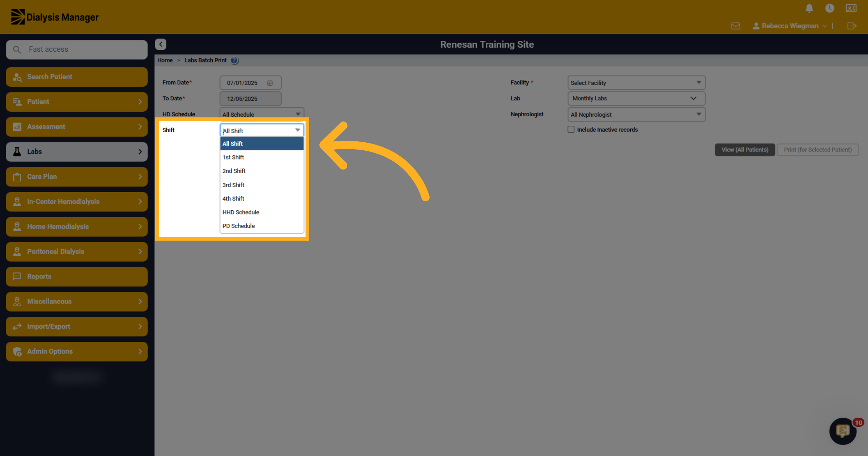This screenshot has height=456, width=868.
Task: Expand In-Center Hemodialysis menu
Action: point(77,202)
